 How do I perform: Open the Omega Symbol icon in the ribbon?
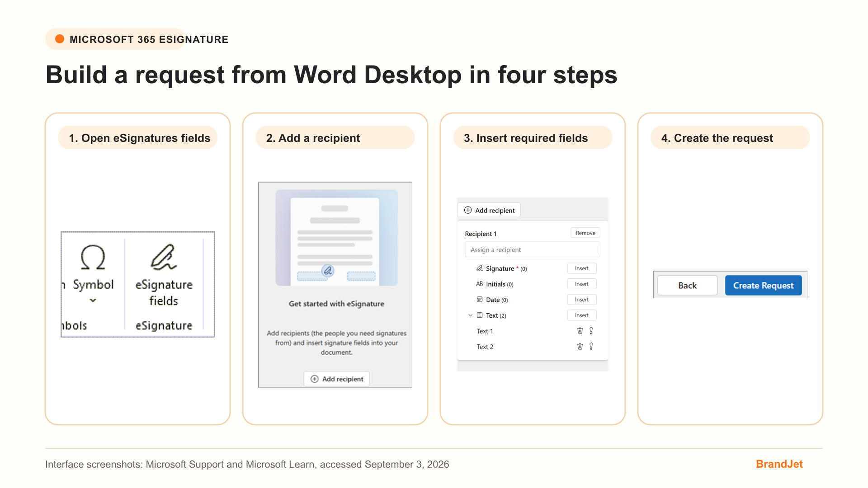(x=93, y=257)
